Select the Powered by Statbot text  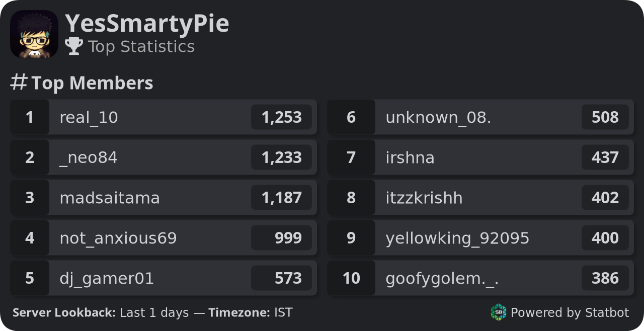(x=570, y=313)
